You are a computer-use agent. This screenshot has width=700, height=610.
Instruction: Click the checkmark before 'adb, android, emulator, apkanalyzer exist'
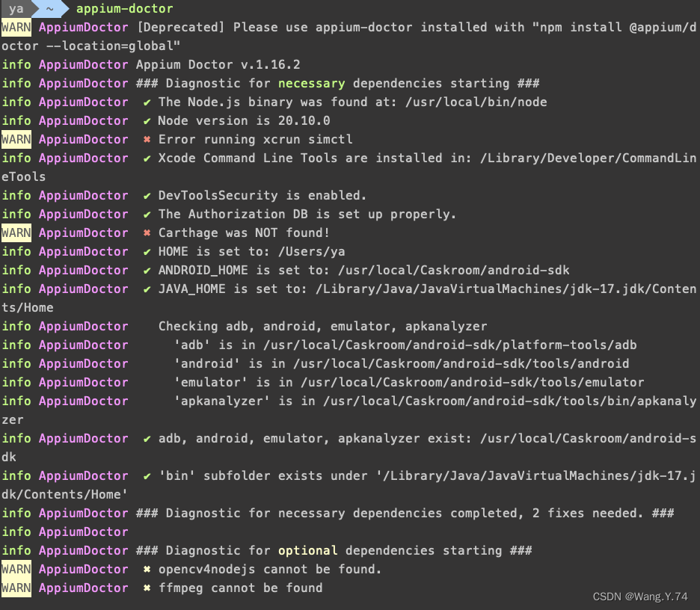(147, 438)
